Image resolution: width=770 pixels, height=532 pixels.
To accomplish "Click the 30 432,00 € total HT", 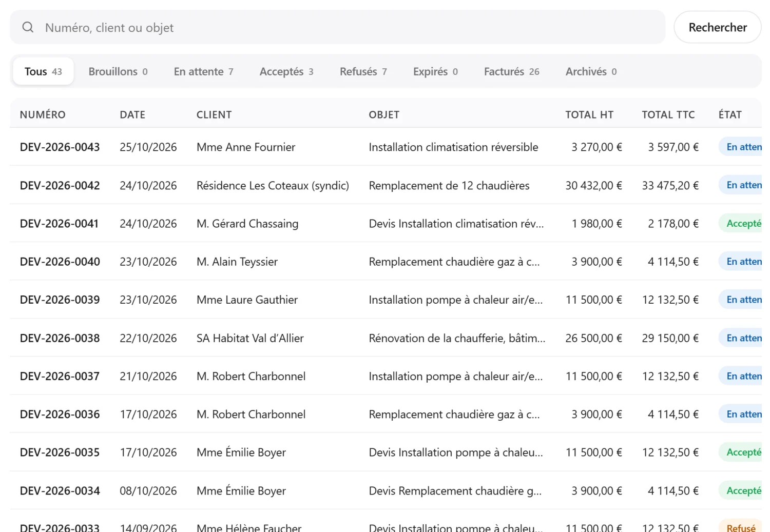I will 593,186.
